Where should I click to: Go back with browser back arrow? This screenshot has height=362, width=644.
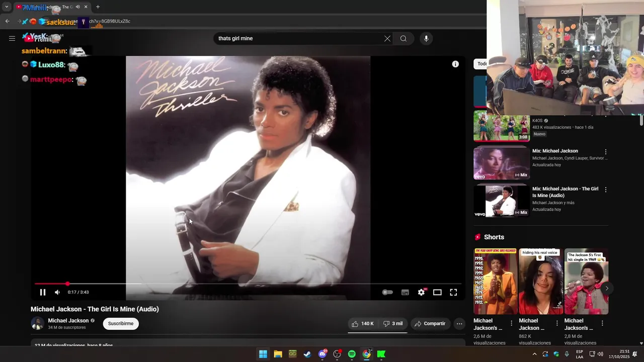point(7,21)
